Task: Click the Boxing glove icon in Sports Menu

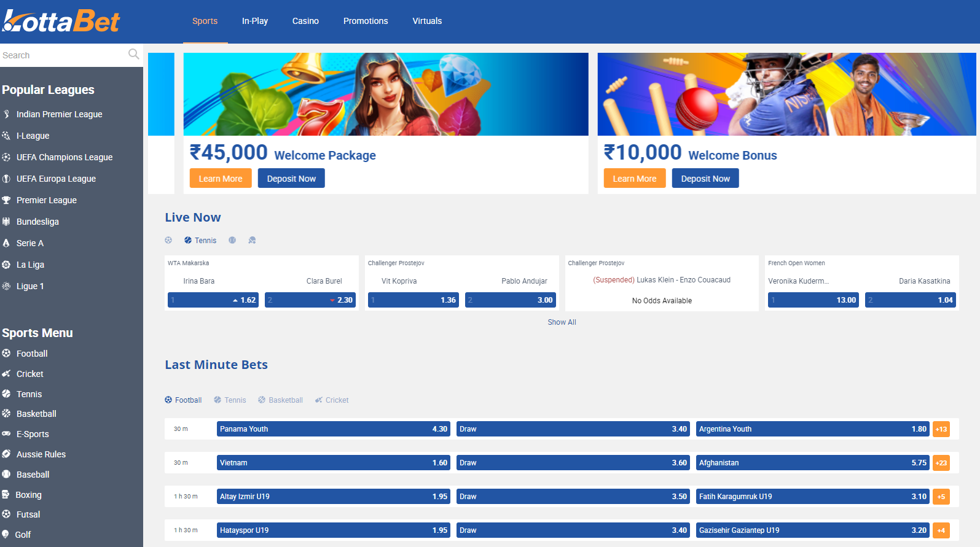Action: pos(6,495)
